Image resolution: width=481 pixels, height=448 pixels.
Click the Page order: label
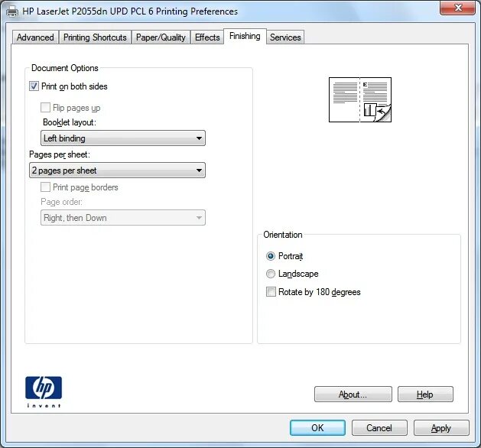[62, 202]
